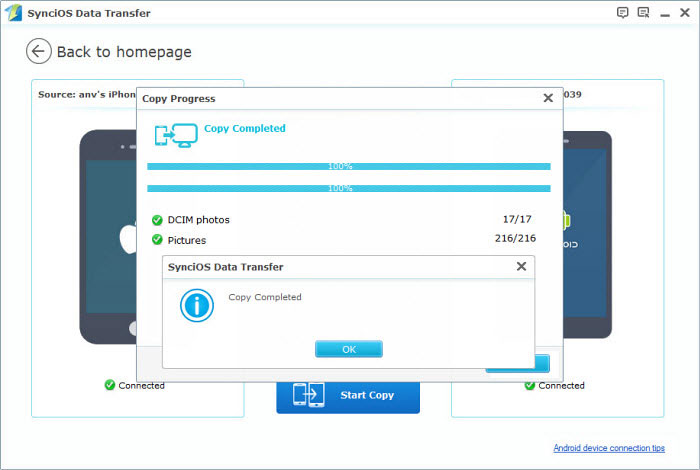Close the SynciOS Data Transfer message dialog
The image size is (700, 470).
pos(521,266)
